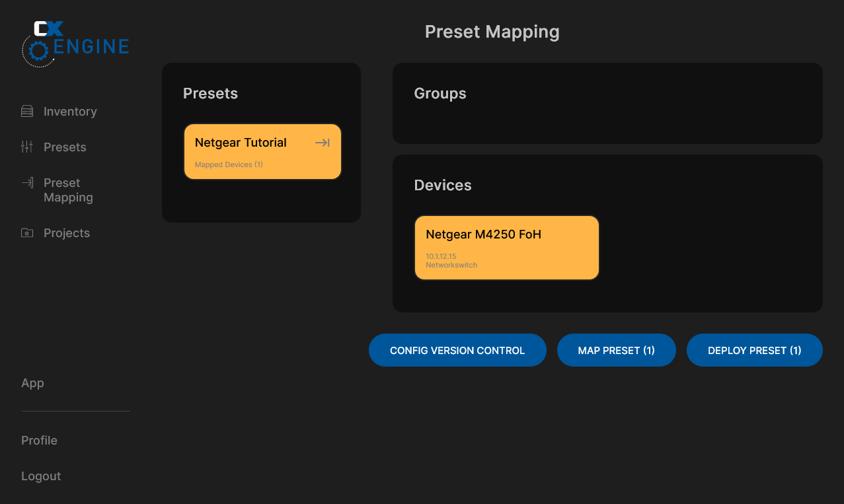Image resolution: width=844 pixels, height=504 pixels.
Task: Click the Projects folder icon
Action: click(27, 233)
